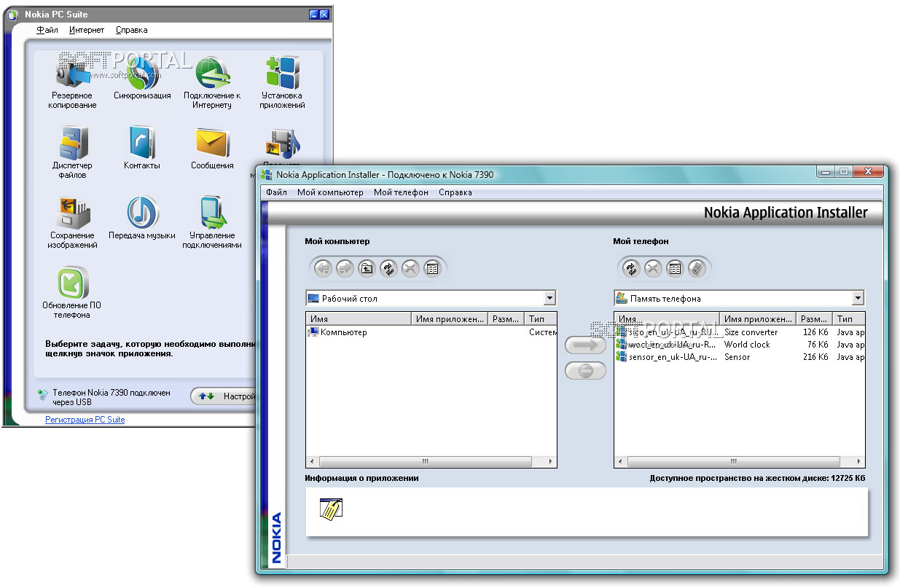Open Мой компьютер menu in Application Installer
Image resolution: width=900 pixels, height=588 pixels.
tap(330, 192)
